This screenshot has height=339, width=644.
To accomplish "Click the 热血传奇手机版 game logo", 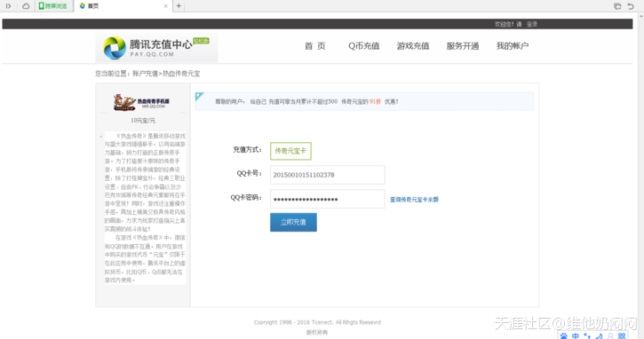I will pyautogui.click(x=142, y=102).
